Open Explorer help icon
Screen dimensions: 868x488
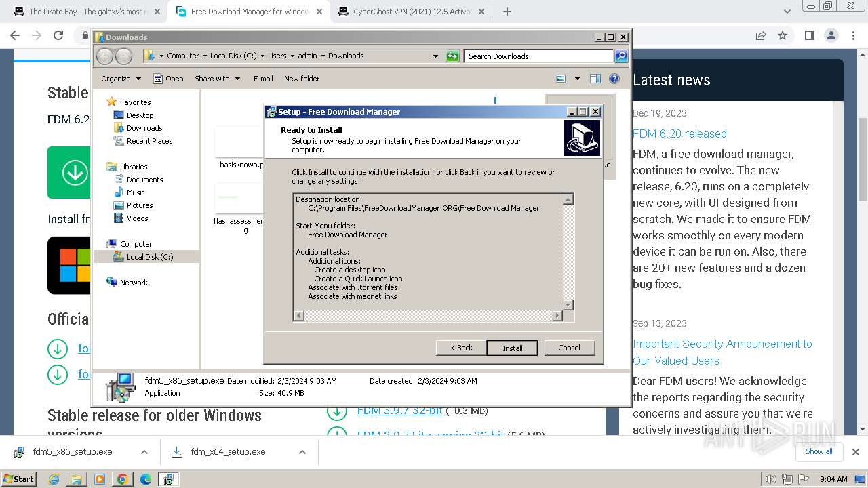pos(614,79)
